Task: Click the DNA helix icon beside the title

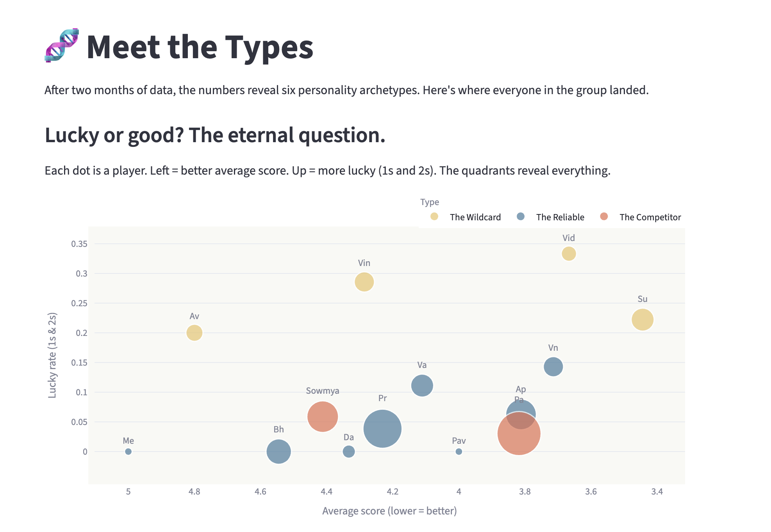Action: (62, 45)
